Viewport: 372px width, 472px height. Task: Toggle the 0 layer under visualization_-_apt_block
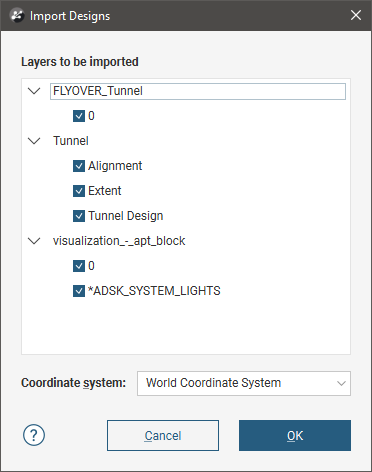click(x=79, y=266)
